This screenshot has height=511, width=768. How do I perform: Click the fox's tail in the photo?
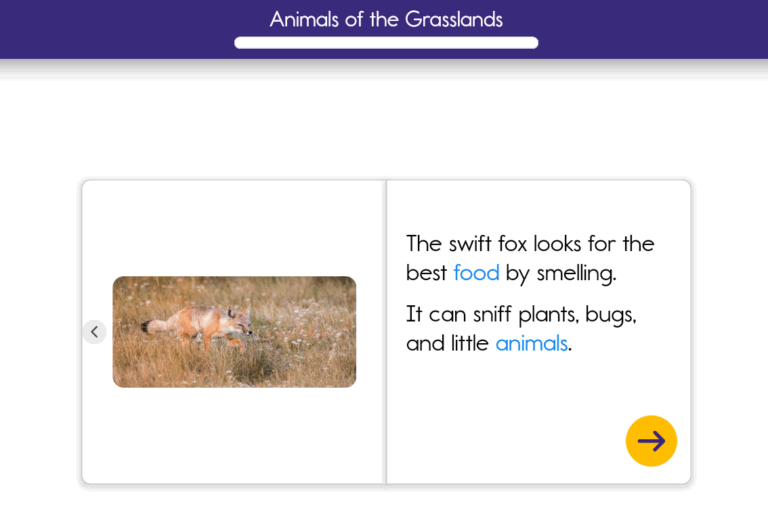153,326
